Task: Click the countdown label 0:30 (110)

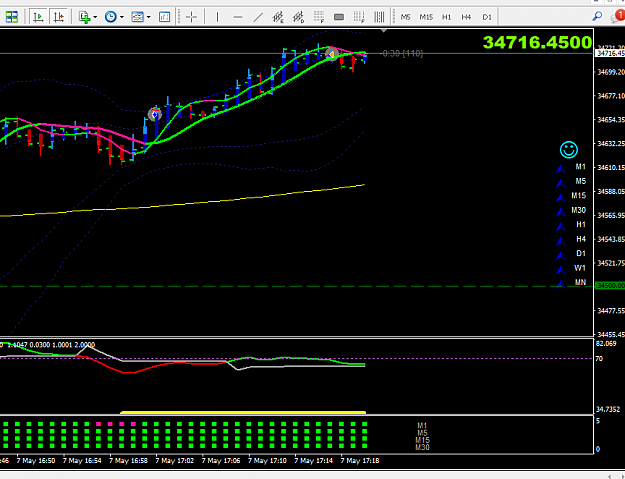Action: tap(402, 53)
